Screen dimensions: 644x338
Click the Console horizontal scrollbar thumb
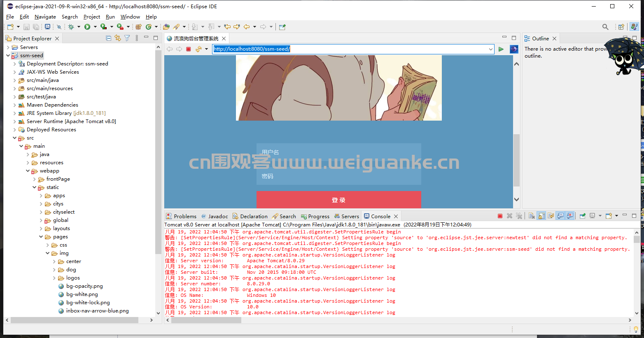206,320
